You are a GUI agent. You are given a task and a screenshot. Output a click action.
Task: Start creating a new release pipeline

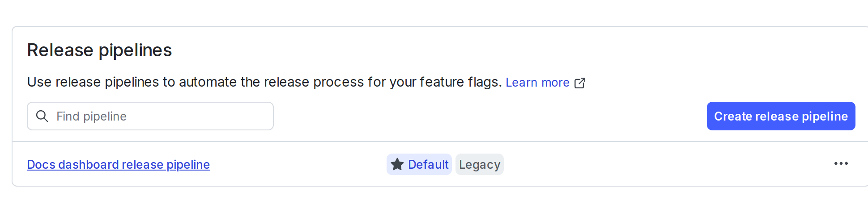[781, 116]
